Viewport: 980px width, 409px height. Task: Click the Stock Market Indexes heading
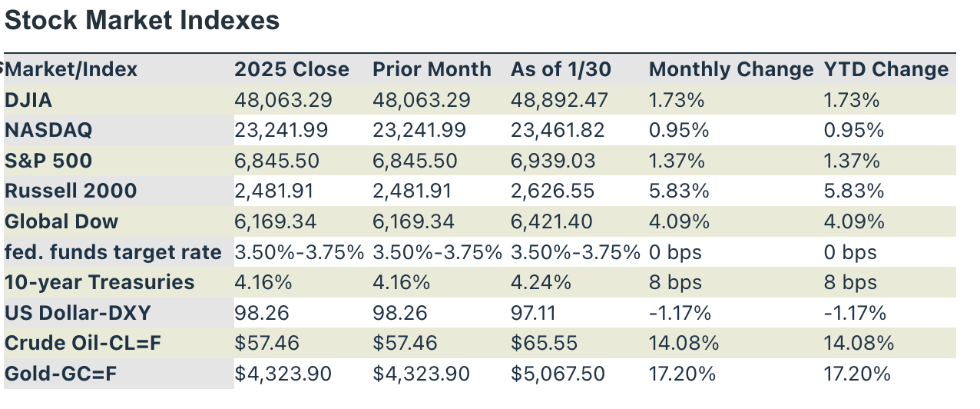142,21
